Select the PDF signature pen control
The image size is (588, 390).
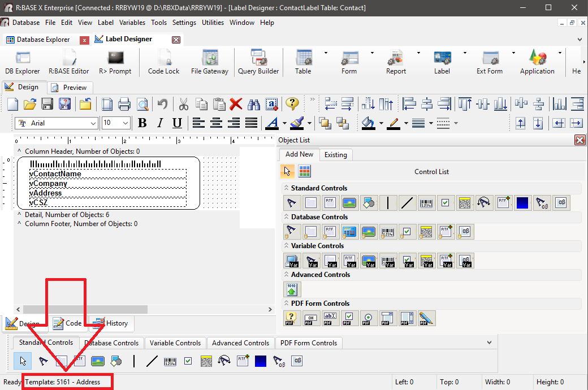[x=427, y=318]
